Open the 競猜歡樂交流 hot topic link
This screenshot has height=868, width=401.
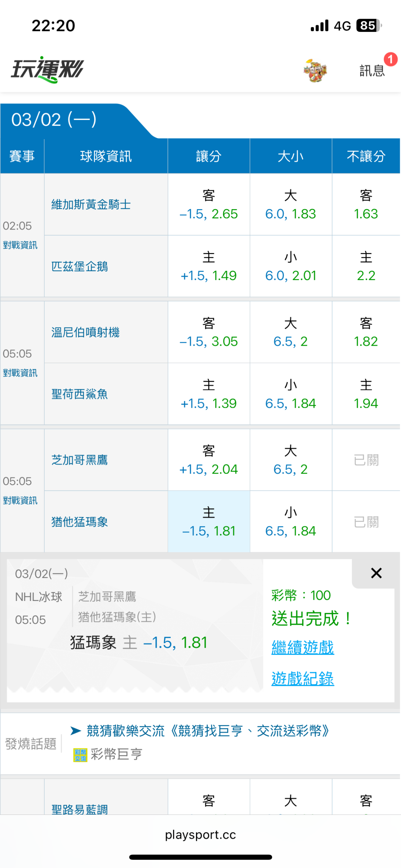point(207,731)
